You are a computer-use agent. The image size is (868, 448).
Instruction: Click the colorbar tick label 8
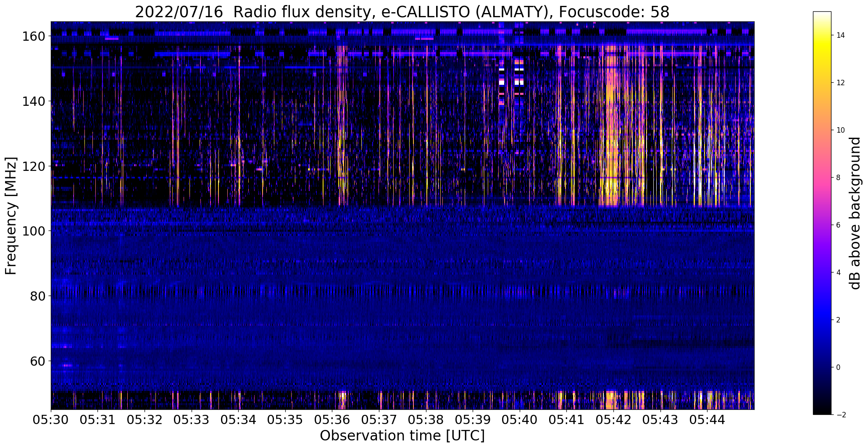pos(839,178)
